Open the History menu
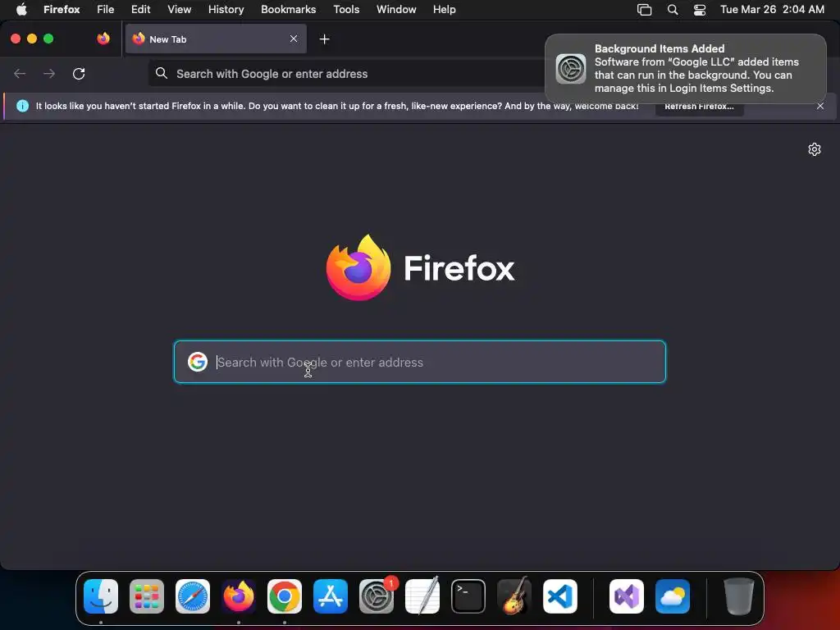The height and width of the screenshot is (630, 840). tap(226, 9)
